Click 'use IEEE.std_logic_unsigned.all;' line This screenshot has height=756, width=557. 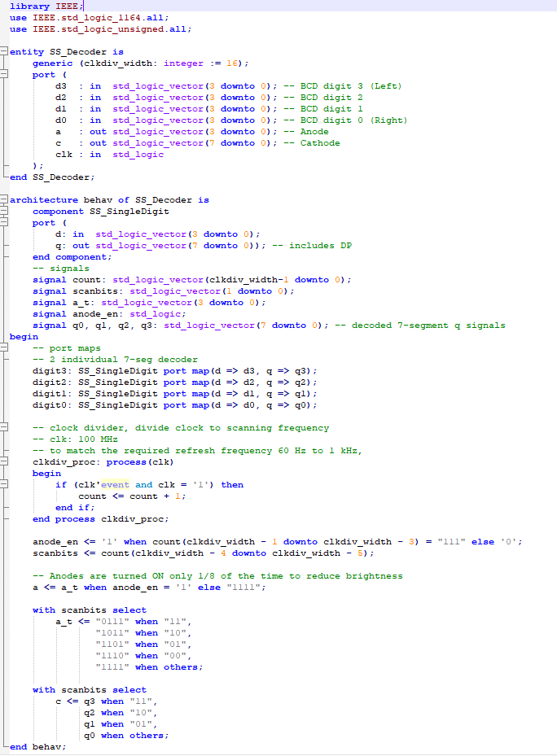(x=100, y=29)
